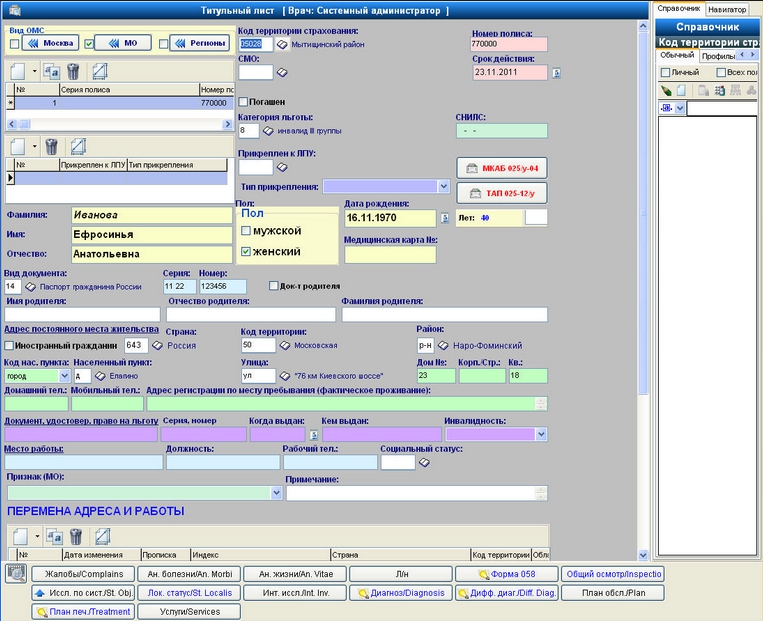Open the calendar next to Срок действия date
763x621 pixels.
tap(556, 73)
